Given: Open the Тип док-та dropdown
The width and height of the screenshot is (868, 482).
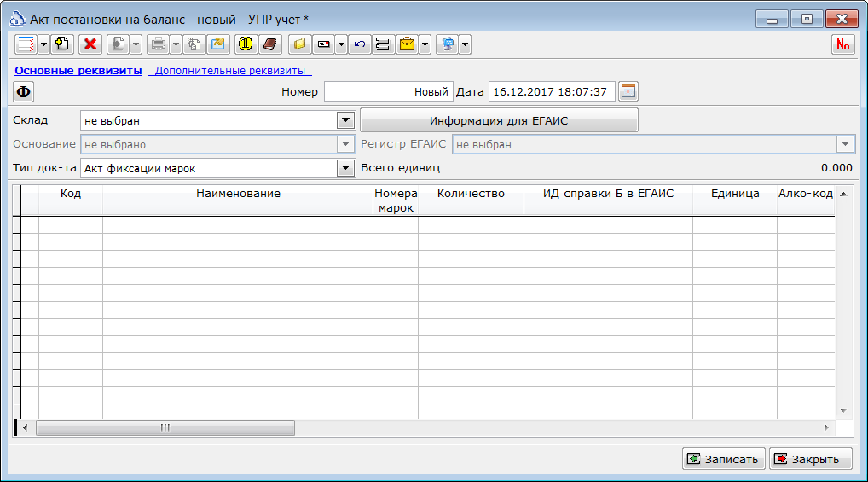Looking at the screenshot, I should [345, 168].
